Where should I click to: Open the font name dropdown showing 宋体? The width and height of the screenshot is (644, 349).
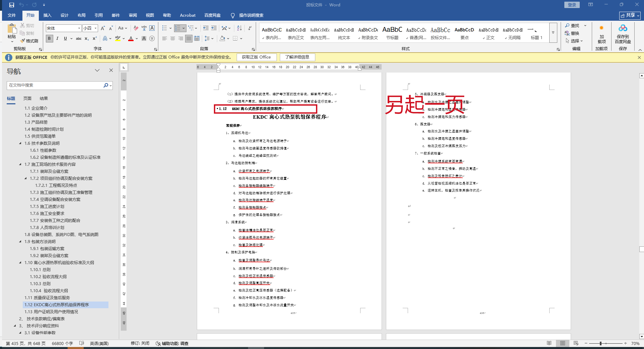tap(79, 28)
